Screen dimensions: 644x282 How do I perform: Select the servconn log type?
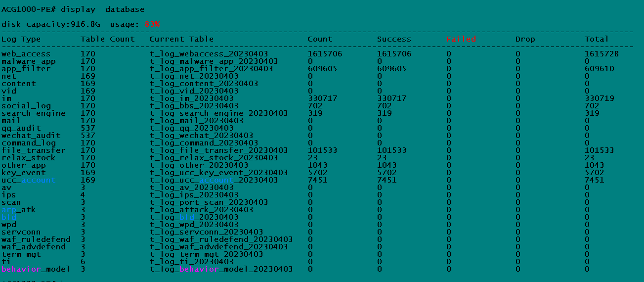coord(21,232)
